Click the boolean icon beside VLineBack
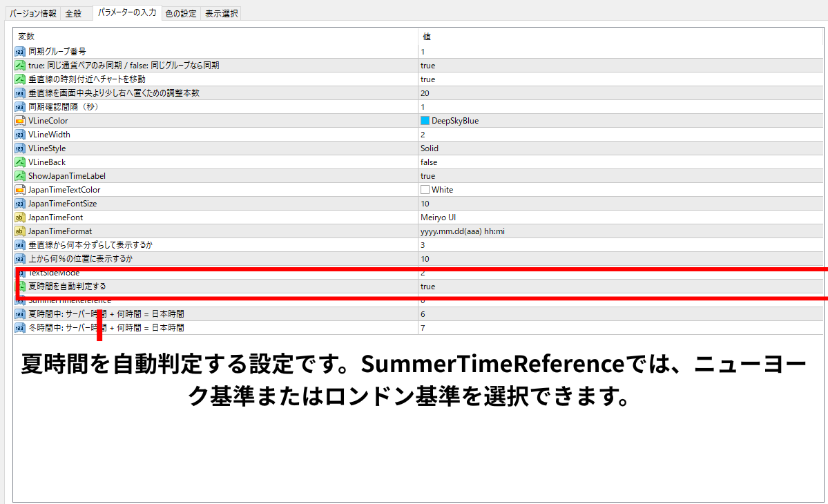Screen dimensions: 828x504 (x=20, y=162)
